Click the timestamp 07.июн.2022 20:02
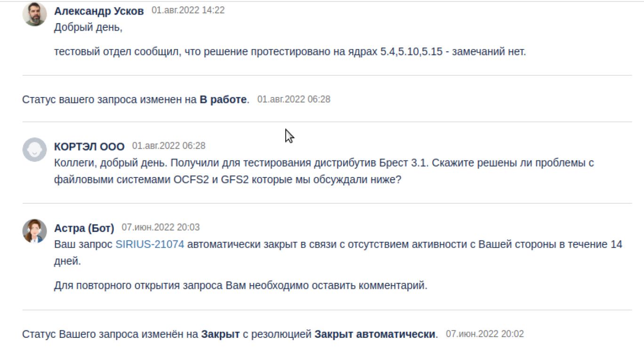This screenshot has width=644, height=352. (x=484, y=334)
